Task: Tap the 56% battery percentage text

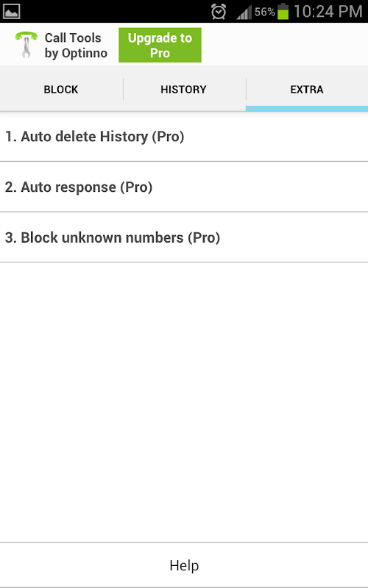Action: pyautogui.click(x=265, y=12)
